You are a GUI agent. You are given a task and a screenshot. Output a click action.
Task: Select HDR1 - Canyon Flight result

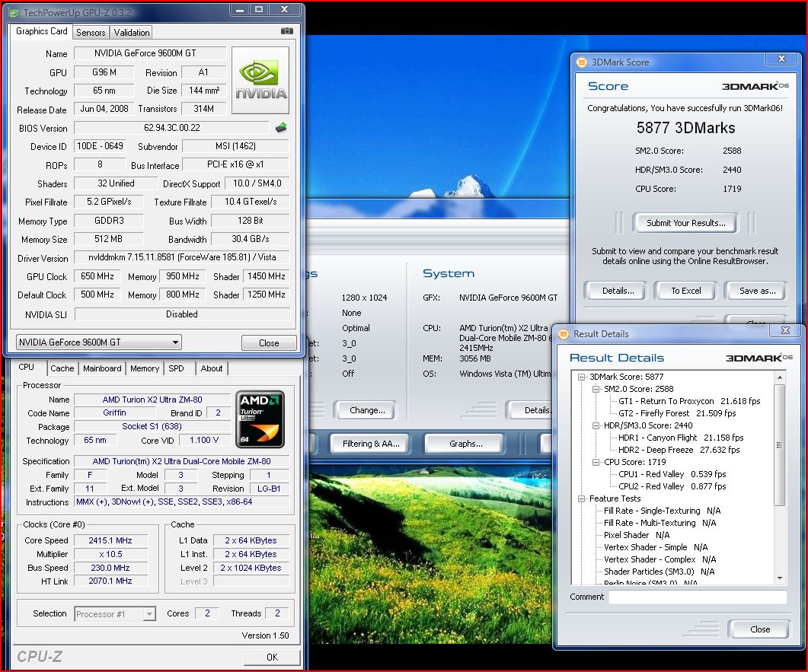[680, 438]
